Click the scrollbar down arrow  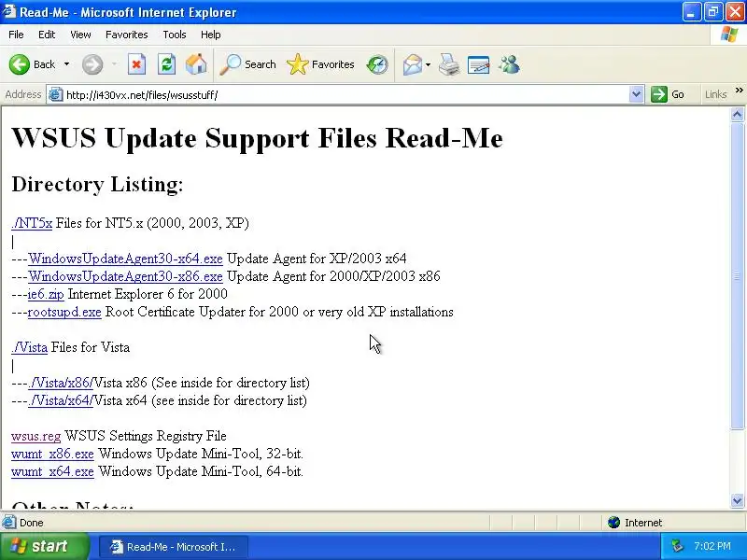pos(737,500)
